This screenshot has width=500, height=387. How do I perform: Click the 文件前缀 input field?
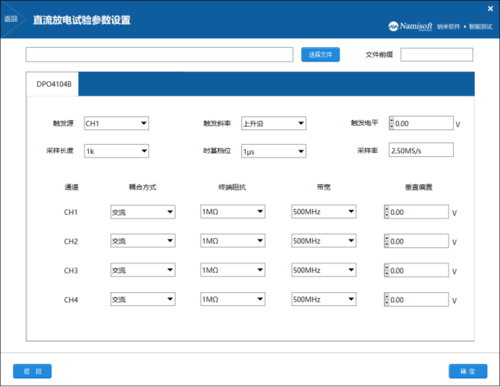(x=436, y=55)
